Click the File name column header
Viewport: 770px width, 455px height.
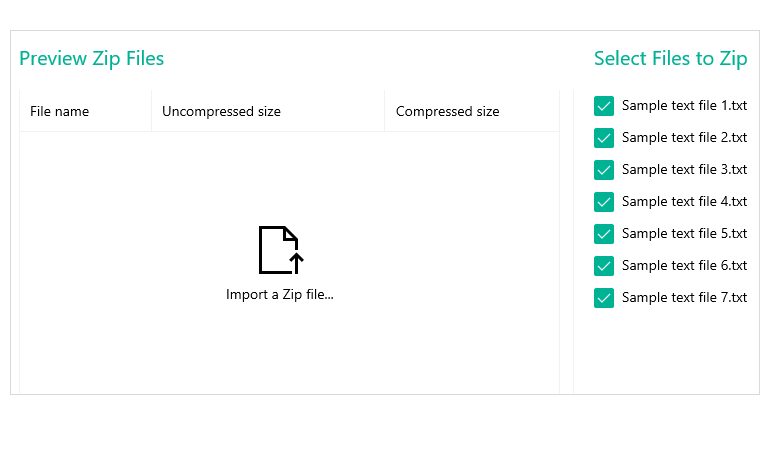point(85,111)
